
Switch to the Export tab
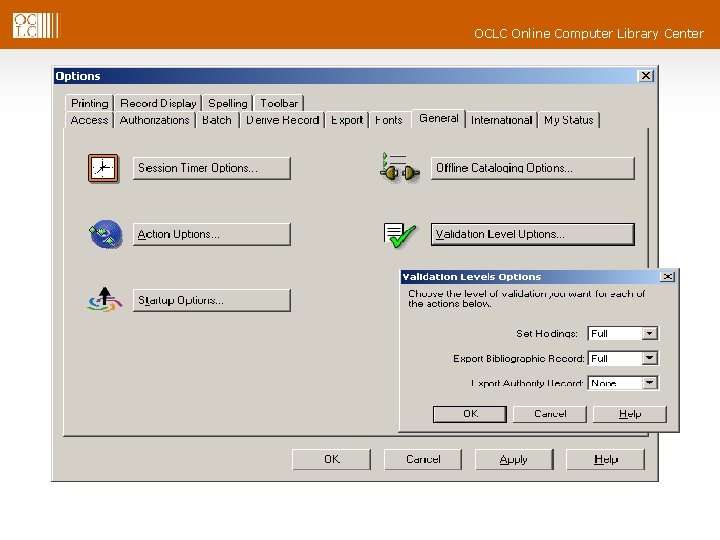click(347, 120)
